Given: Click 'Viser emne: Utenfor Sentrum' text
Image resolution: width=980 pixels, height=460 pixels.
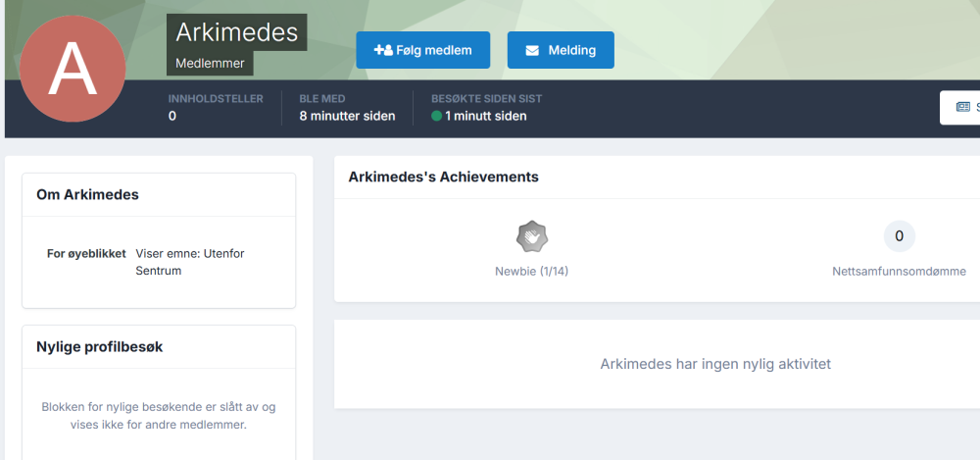Looking at the screenshot, I should pos(191,262).
